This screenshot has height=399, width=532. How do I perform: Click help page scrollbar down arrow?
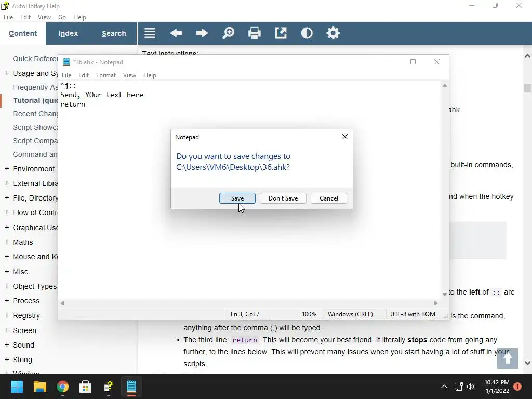click(x=527, y=363)
